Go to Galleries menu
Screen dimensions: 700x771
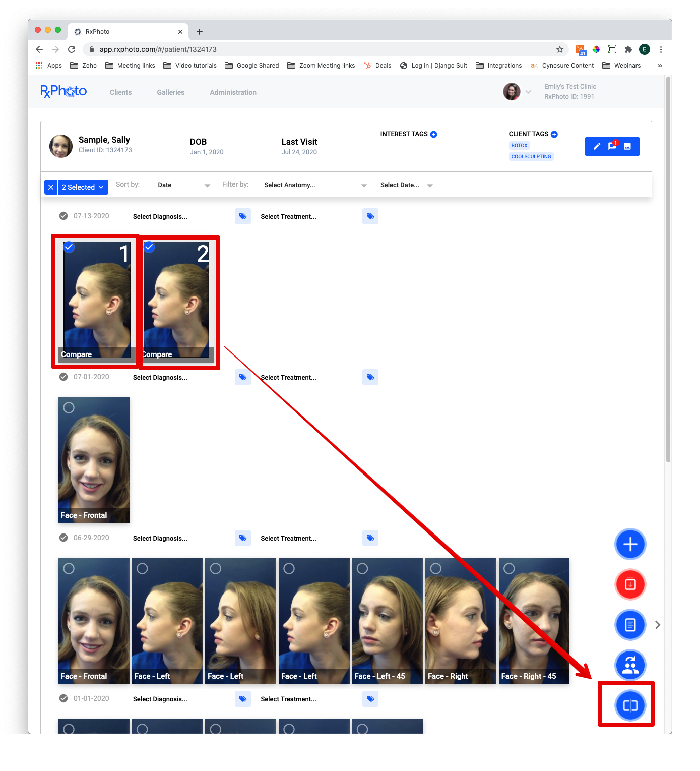[171, 92]
